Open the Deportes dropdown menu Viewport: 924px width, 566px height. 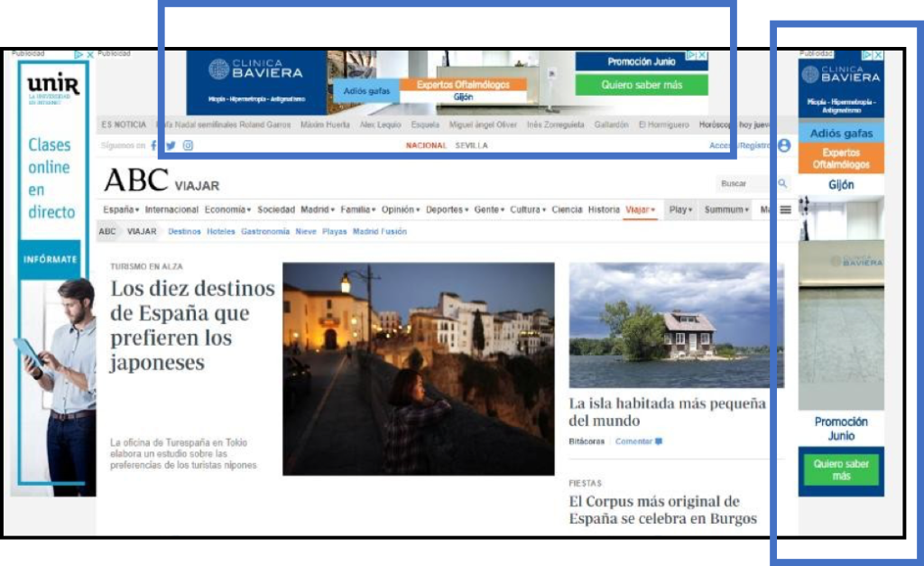click(448, 209)
